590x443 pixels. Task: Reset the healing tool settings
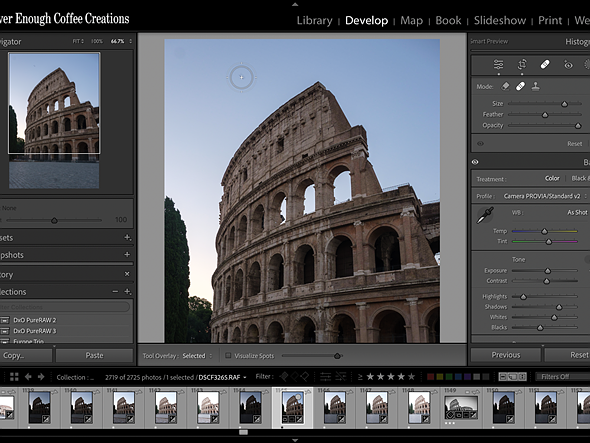574,143
